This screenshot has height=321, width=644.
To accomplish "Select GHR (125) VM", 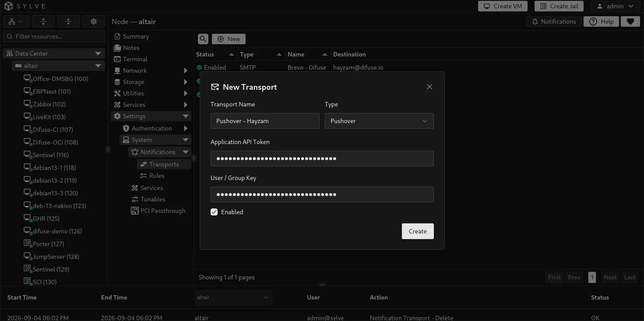I will tap(46, 219).
